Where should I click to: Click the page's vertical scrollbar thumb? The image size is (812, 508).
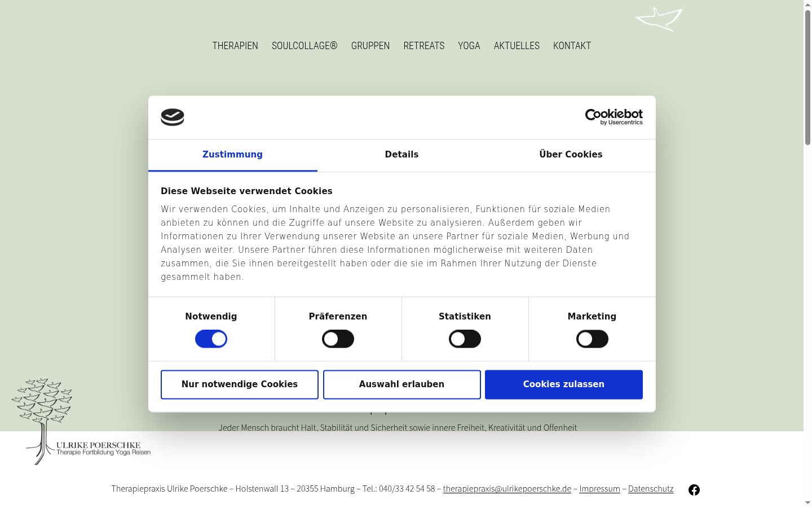point(807,76)
